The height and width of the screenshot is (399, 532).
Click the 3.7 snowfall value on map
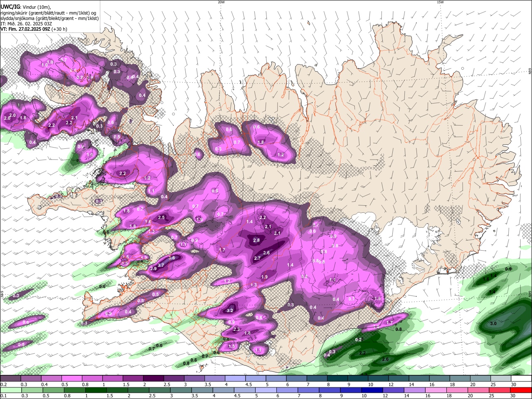click(x=161, y=265)
